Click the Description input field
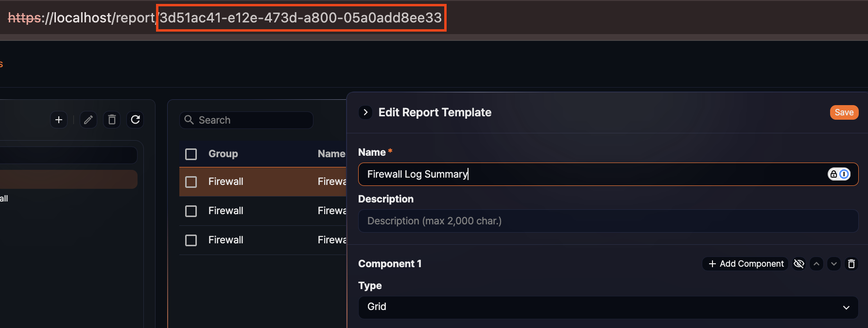 tap(608, 221)
